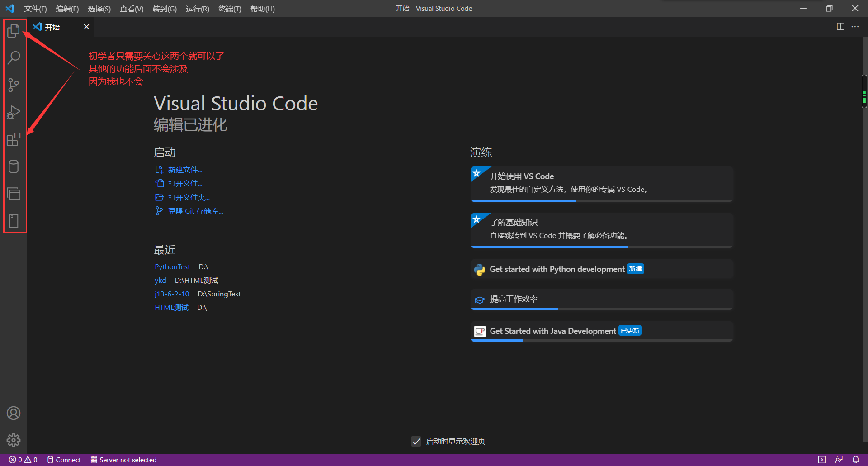Click the feedback icon in status bar
Viewport: 868px width, 466px height.
839,460
